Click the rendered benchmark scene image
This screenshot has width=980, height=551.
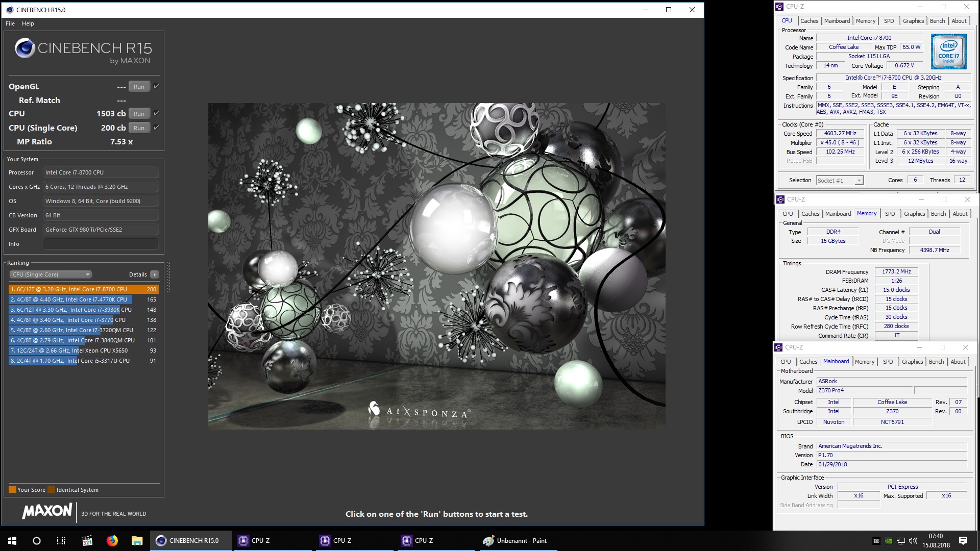[x=436, y=266]
